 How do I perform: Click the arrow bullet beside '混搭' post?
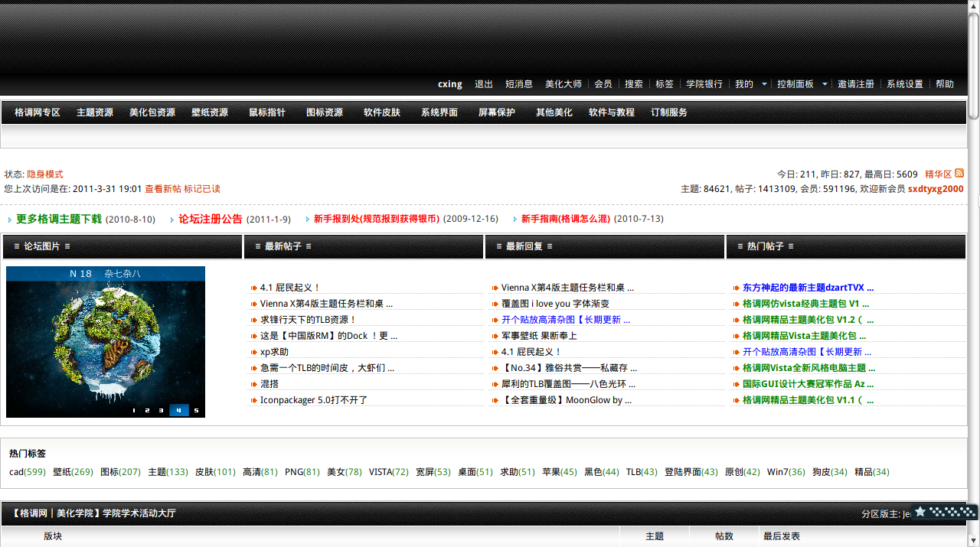click(253, 385)
